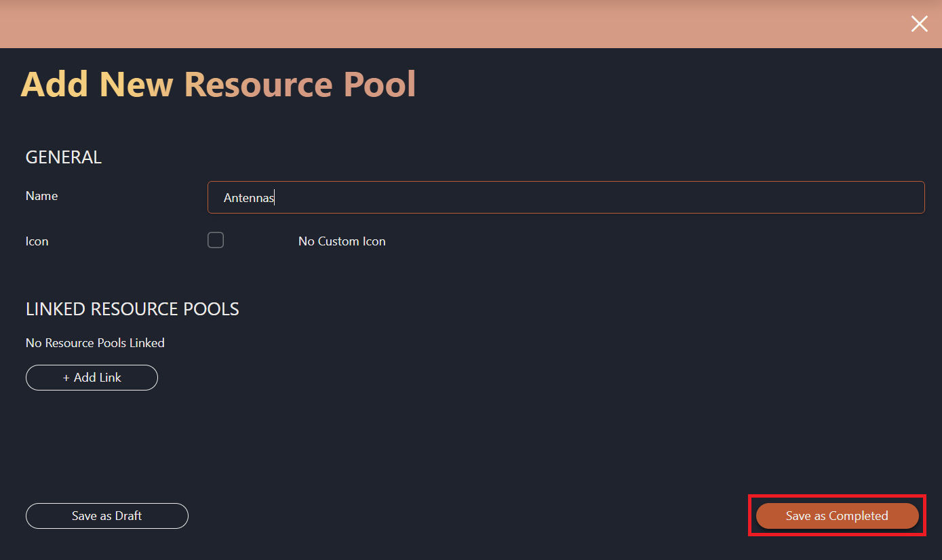
Task: Click the No Resource Pools Linked message
Action: [95, 343]
